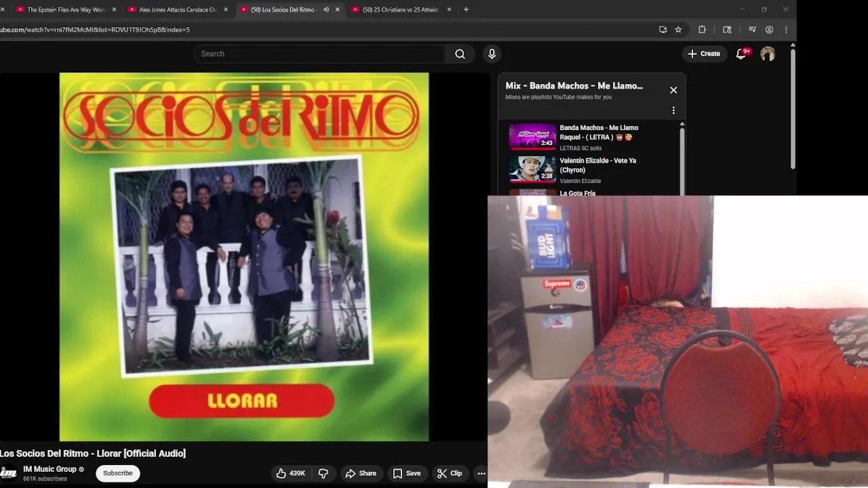Click 'Banda Machos - Me Llamo Raquel' title

click(x=599, y=132)
